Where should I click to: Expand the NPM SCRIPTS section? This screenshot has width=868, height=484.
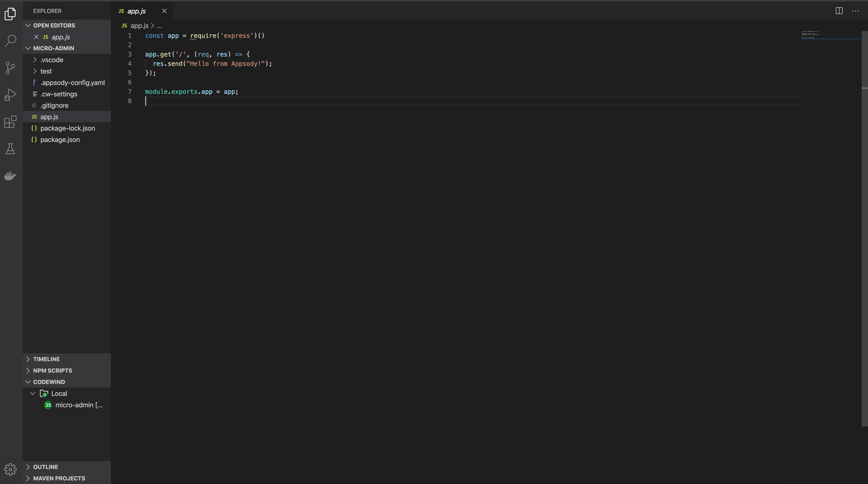[52, 371]
